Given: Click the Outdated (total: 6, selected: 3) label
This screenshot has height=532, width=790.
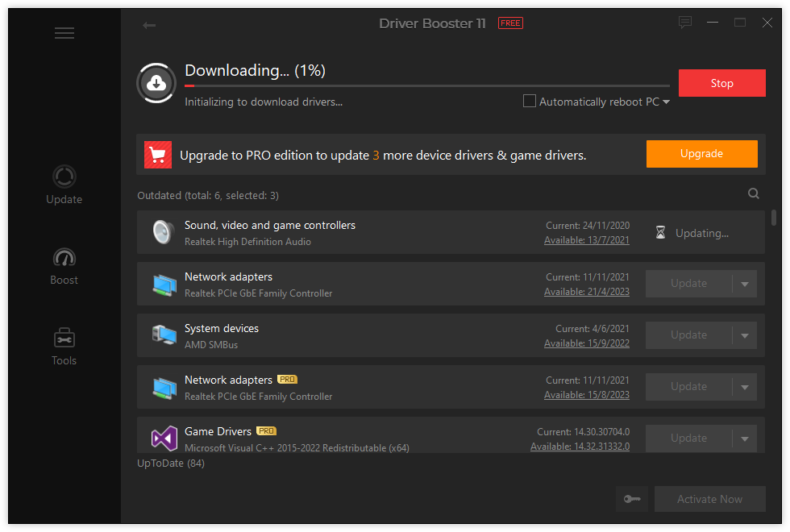Looking at the screenshot, I should tap(208, 195).
